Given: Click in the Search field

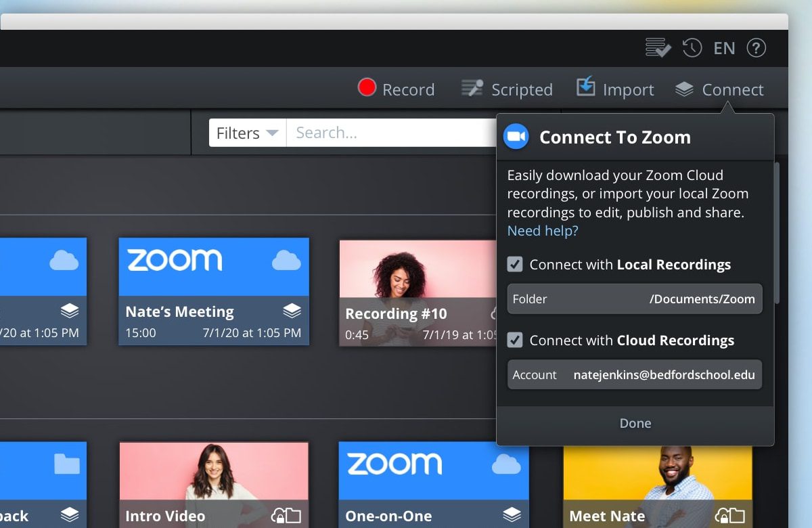Looking at the screenshot, I should 392,133.
